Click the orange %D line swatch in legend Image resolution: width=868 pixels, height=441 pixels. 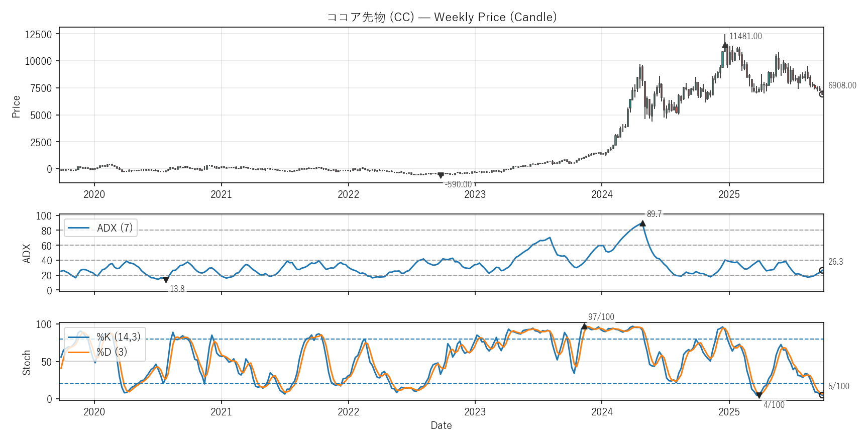pos(78,352)
